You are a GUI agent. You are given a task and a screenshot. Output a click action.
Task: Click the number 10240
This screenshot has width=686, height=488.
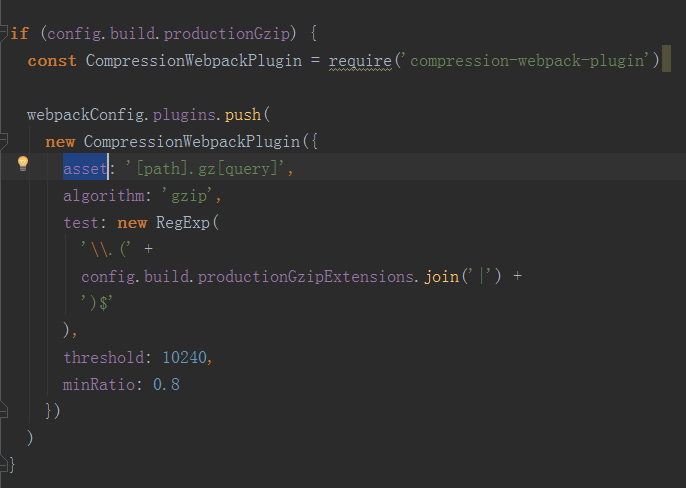coord(185,358)
